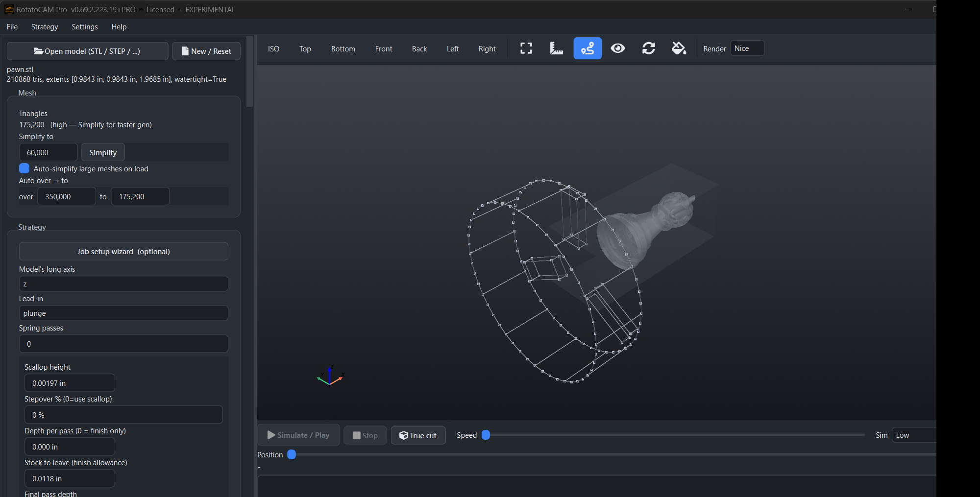Click the Stepover % field
980x497 pixels.
pos(123,415)
